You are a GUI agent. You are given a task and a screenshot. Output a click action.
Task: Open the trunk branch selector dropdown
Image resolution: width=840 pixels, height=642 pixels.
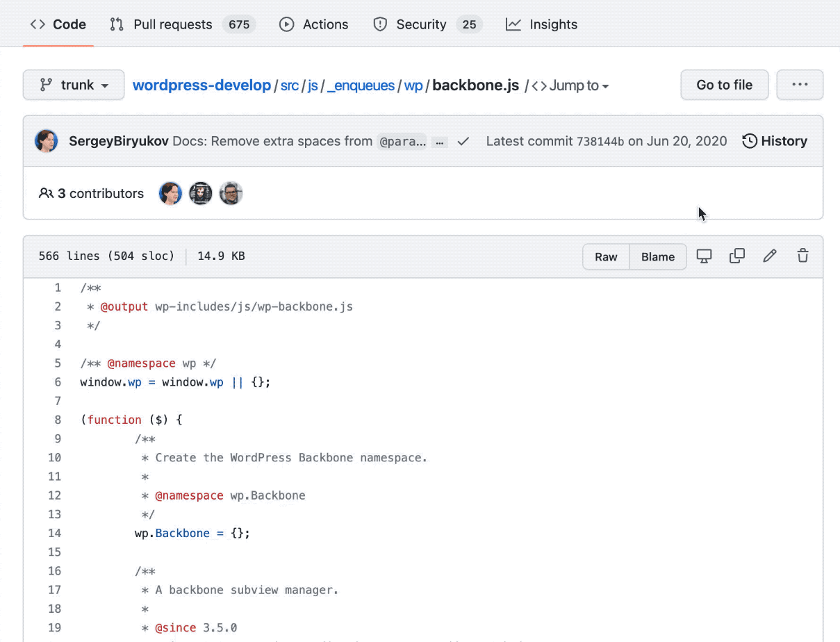74,85
